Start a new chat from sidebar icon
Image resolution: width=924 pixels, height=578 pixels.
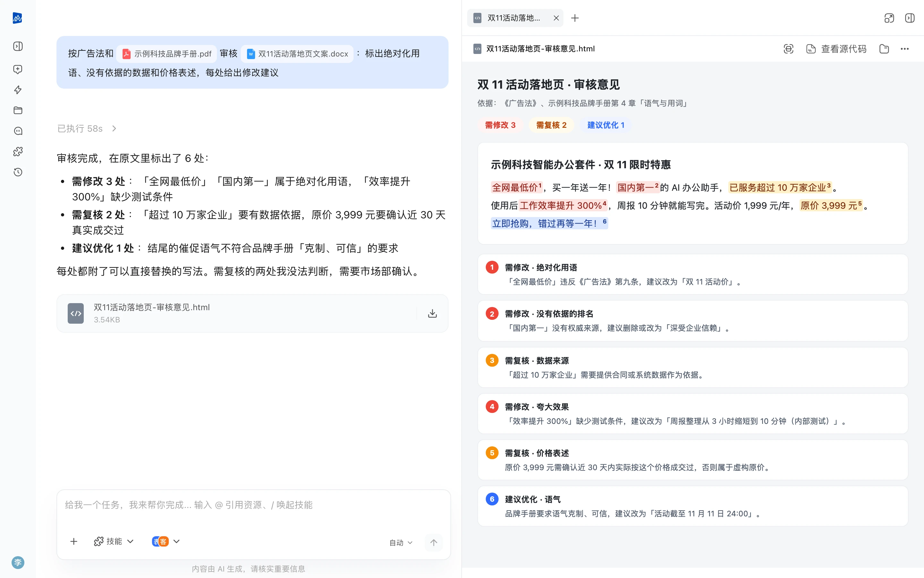point(18,69)
